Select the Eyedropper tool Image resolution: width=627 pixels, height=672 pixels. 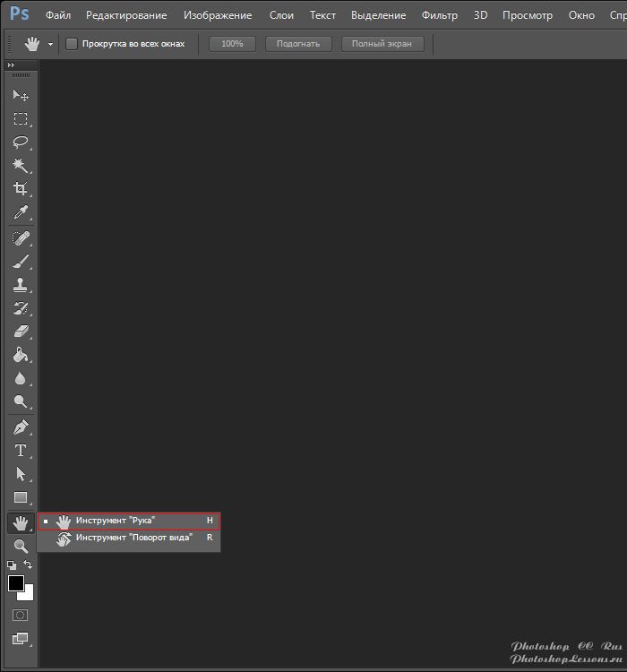pyautogui.click(x=21, y=212)
